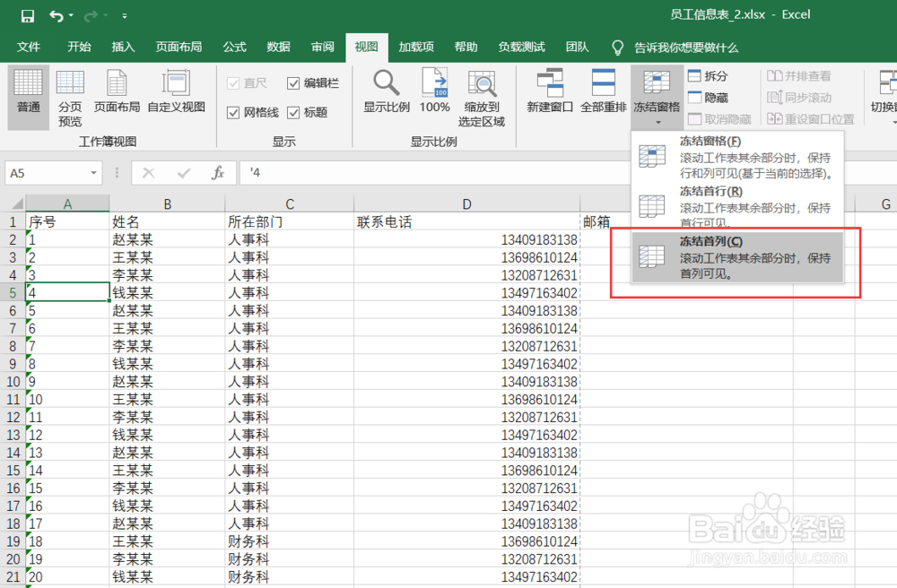The width and height of the screenshot is (897, 588).
Task: Uncheck the 网格线 gridlines checkbox
Action: [x=234, y=112]
